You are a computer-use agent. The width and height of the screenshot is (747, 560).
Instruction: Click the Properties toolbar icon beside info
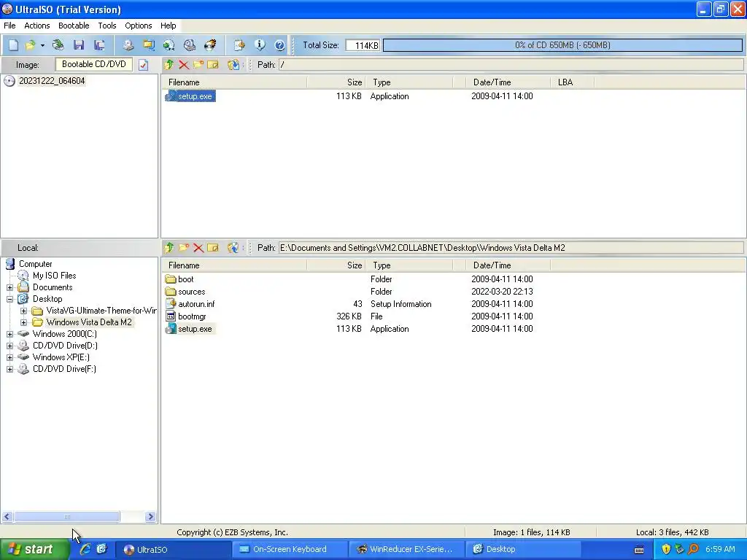tap(239, 45)
